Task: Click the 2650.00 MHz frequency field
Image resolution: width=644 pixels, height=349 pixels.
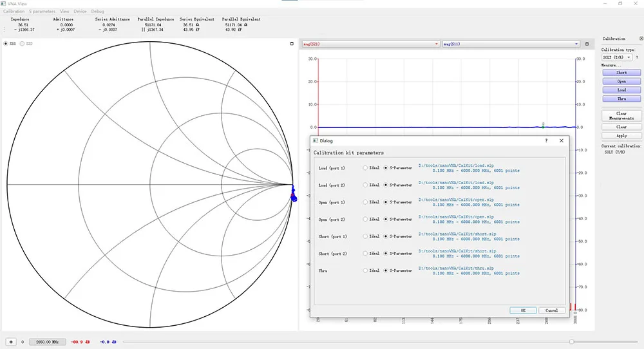Action: tap(47, 342)
